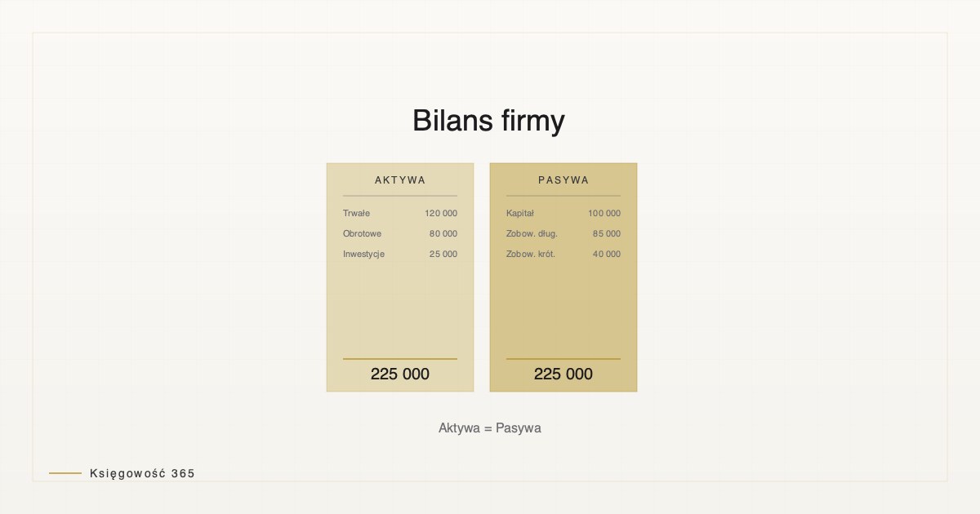The width and height of the screenshot is (980, 514).
Task: Click the 85 000 value
Action: (607, 234)
